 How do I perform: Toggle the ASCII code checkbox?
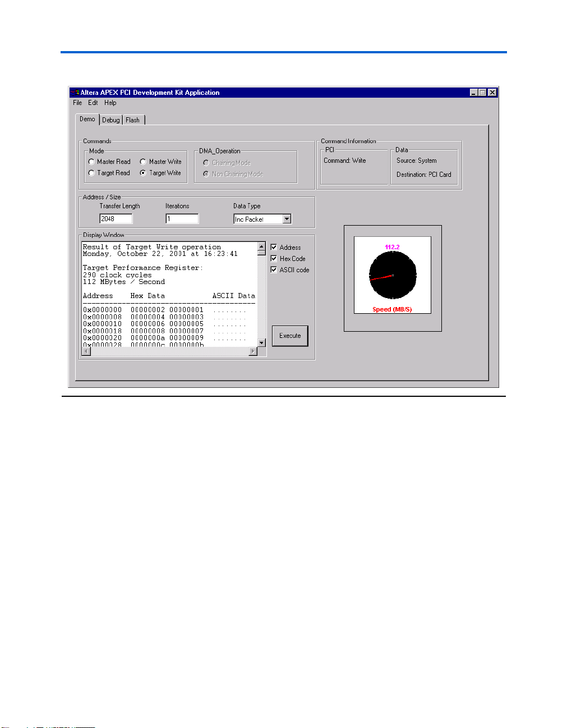tap(274, 269)
